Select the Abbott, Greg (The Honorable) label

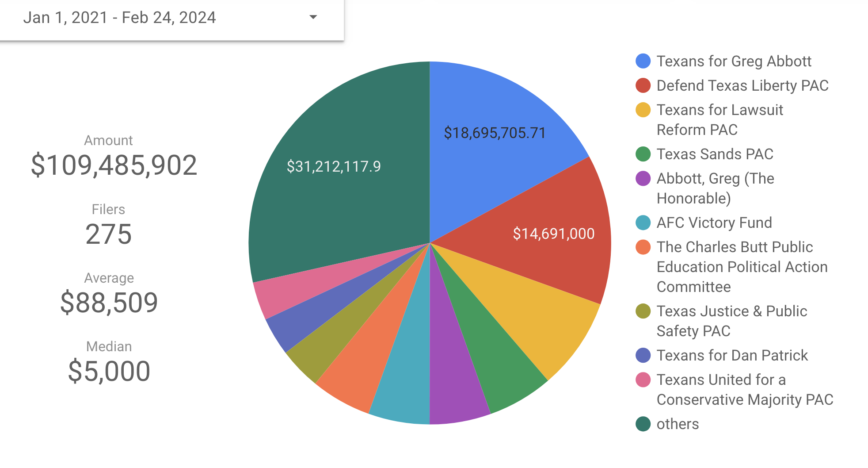coord(716,188)
